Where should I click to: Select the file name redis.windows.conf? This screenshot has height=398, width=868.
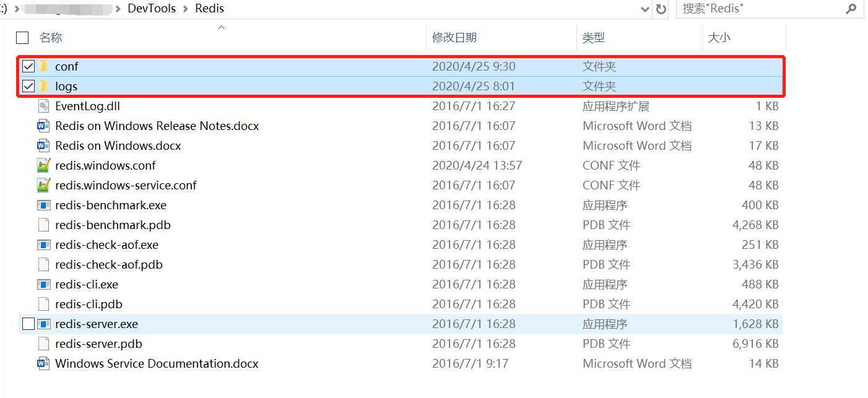coord(105,165)
